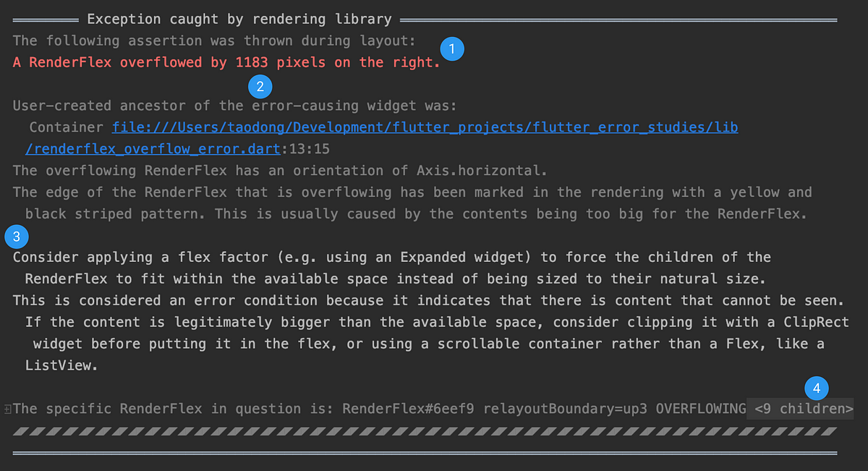Screen dimensions: 868x471
Task: Click the 'User-created ancestor of the error-causing widget' line
Action: [x=235, y=106]
